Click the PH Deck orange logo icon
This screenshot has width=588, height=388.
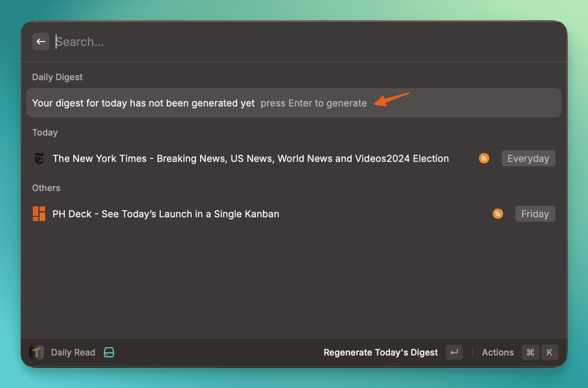coord(39,214)
